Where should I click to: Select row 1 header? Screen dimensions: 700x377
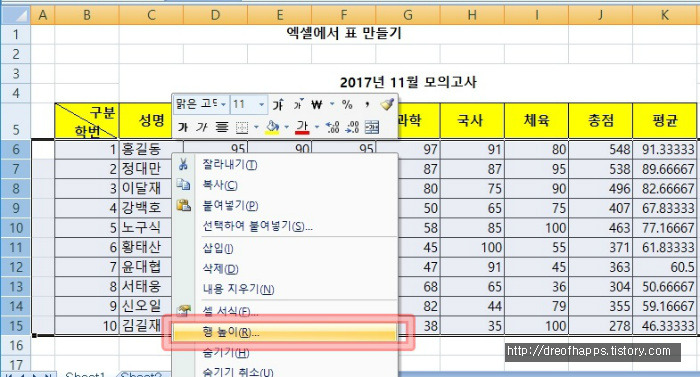tap(16, 34)
